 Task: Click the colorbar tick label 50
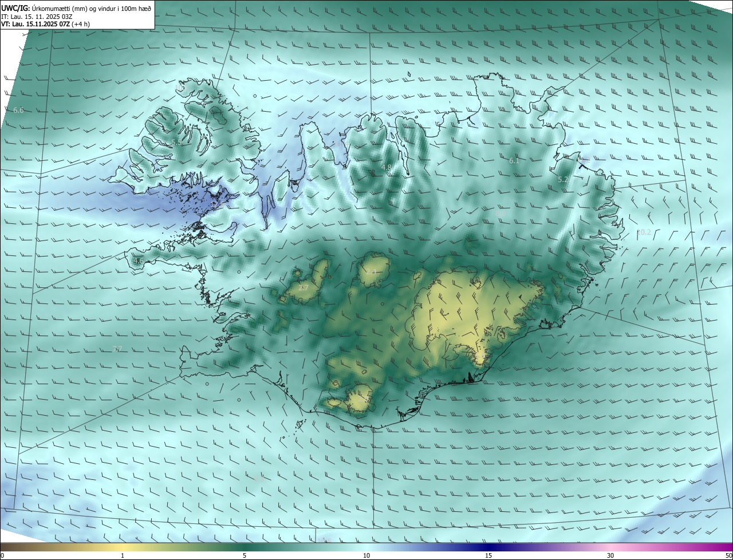(728, 556)
